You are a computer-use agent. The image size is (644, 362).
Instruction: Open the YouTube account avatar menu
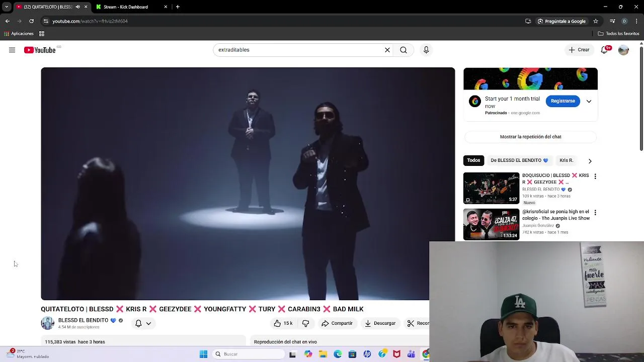click(x=623, y=50)
